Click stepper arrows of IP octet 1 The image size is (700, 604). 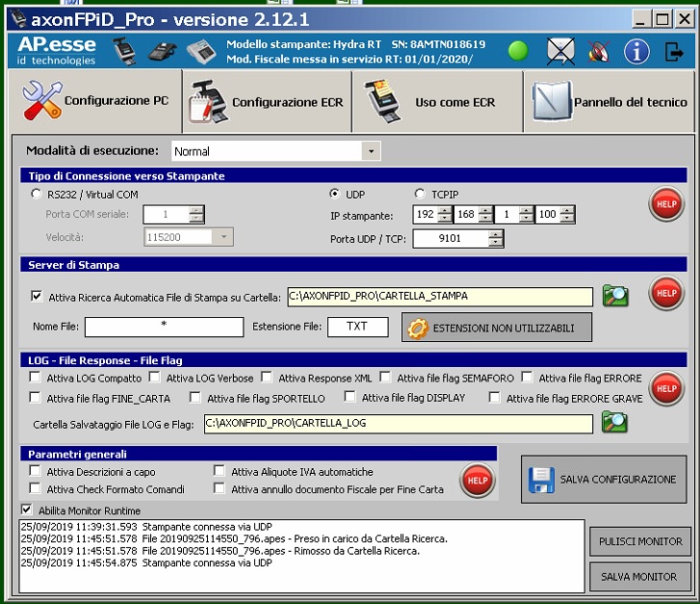pos(527,215)
